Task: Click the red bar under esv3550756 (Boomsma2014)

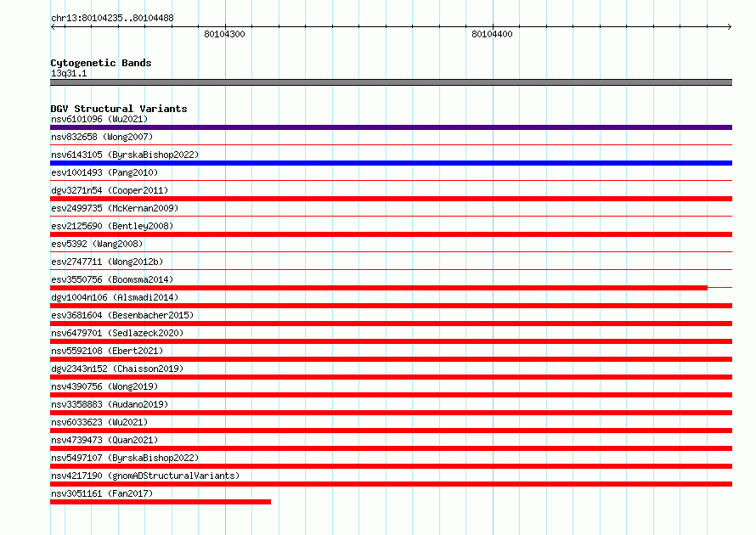Action: pyautogui.click(x=379, y=288)
